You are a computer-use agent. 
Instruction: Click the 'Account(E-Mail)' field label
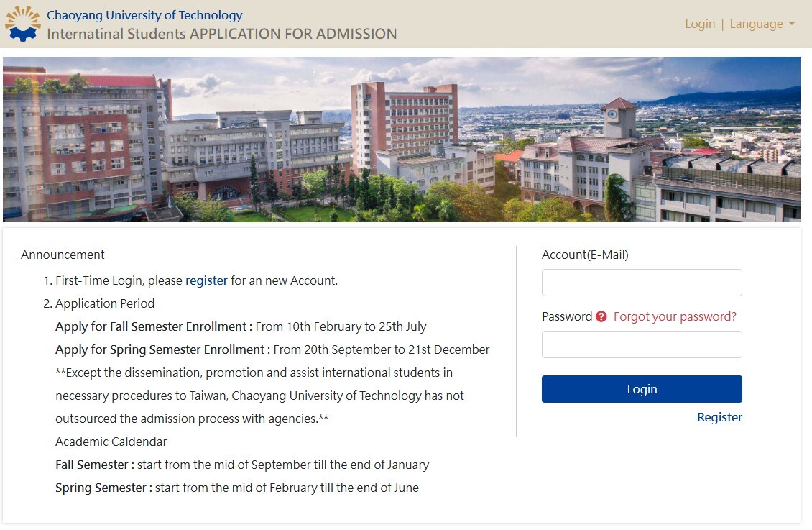click(585, 255)
